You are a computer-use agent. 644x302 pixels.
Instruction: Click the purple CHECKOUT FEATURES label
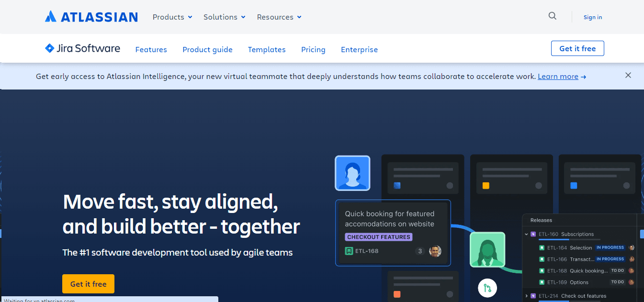[x=378, y=237]
